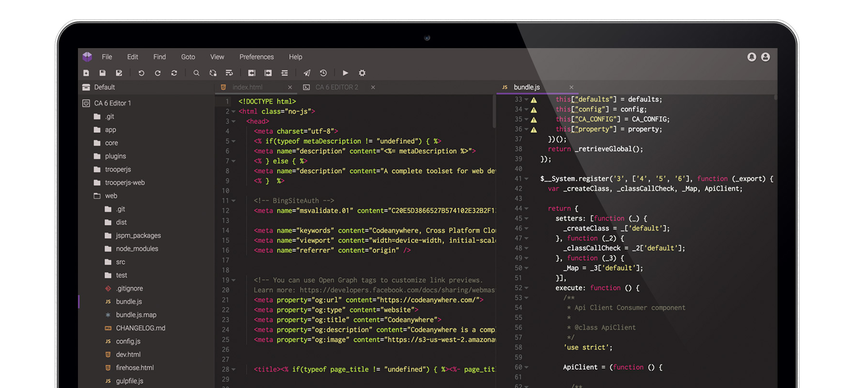
Task: Collapse code fold arrow at line 41
Action: pyautogui.click(x=526, y=179)
